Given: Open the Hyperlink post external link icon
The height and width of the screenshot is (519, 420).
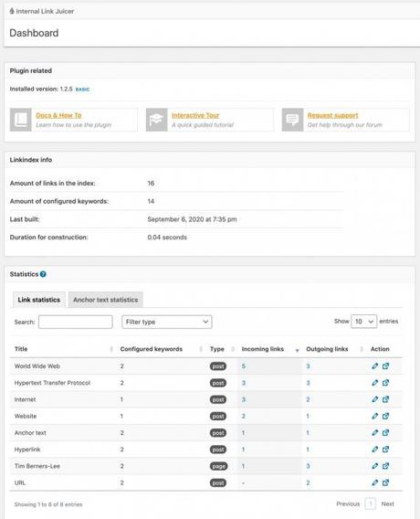Looking at the screenshot, I should [385, 450].
